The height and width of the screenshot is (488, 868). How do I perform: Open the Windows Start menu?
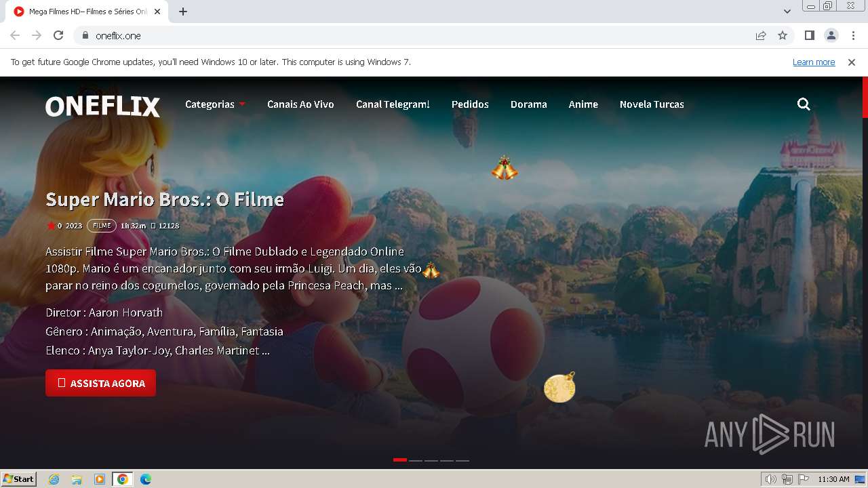click(19, 479)
